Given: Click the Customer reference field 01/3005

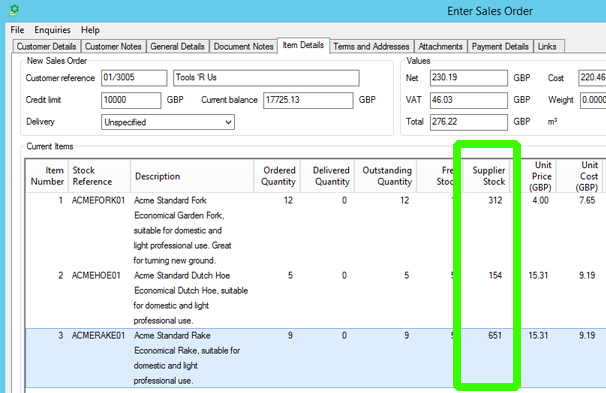Looking at the screenshot, I should tap(134, 78).
